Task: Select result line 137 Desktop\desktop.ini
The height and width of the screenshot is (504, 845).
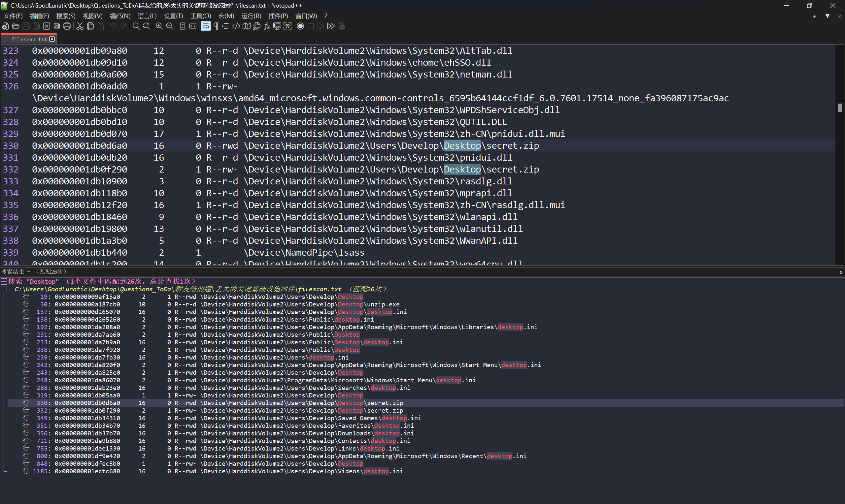Action: point(215,312)
